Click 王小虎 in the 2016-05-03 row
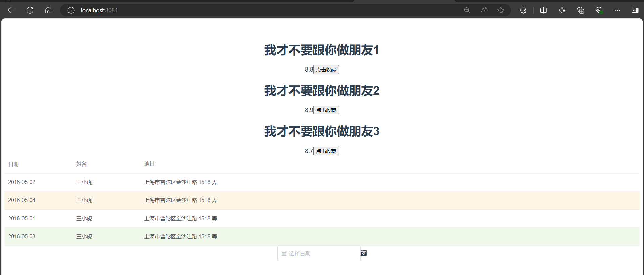644x275 pixels. click(84, 237)
